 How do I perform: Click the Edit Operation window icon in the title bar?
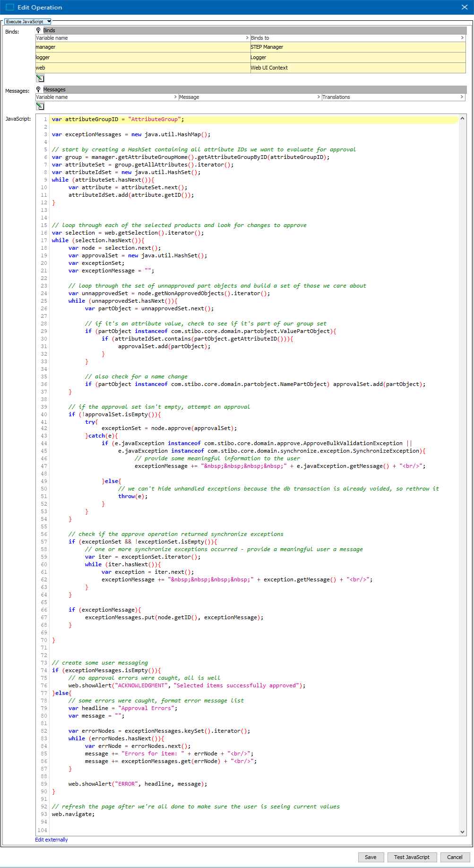click(9, 7)
